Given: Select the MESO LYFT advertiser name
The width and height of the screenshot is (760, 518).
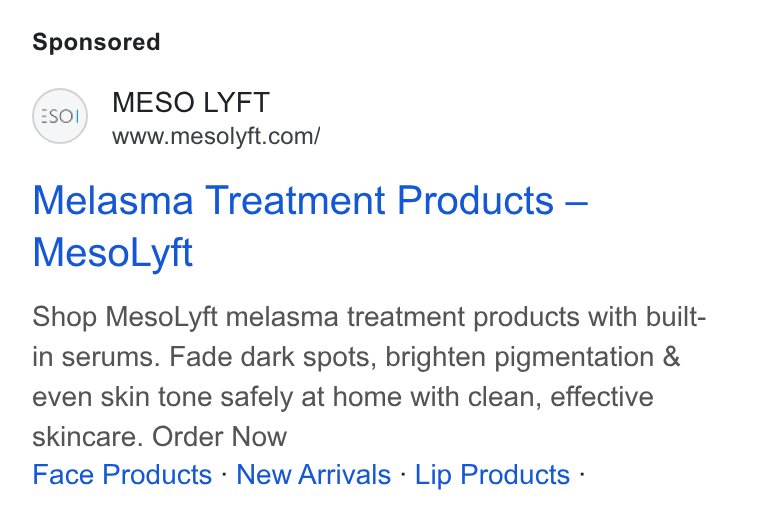Looking at the screenshot, I should pos(191,102).
